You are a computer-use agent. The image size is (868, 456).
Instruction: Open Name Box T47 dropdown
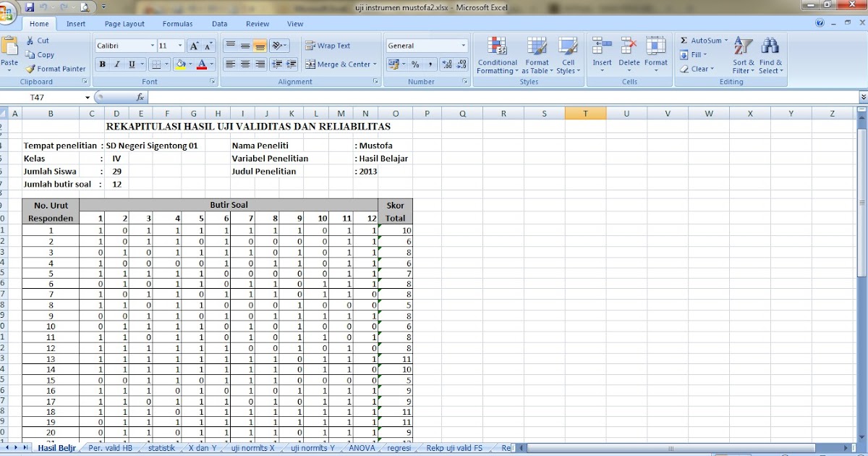pyautogui.click(x=88, y=97)
